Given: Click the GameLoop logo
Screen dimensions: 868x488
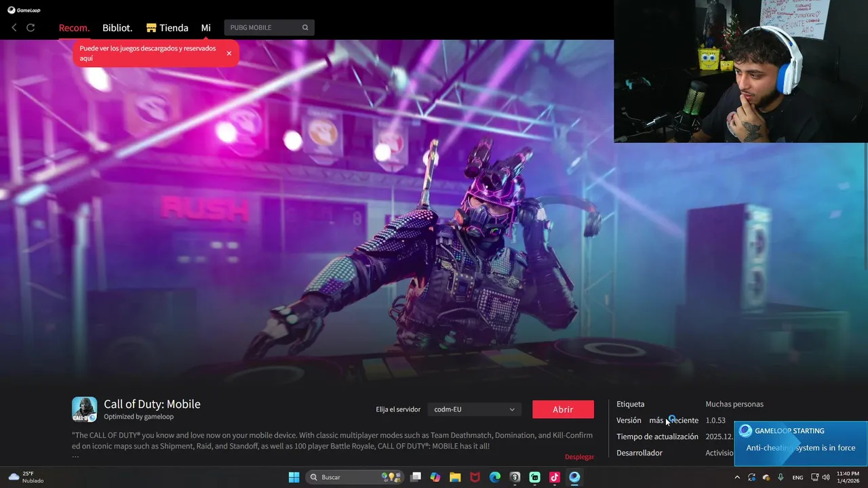Looking at the screenshot, I should (24, 10).
